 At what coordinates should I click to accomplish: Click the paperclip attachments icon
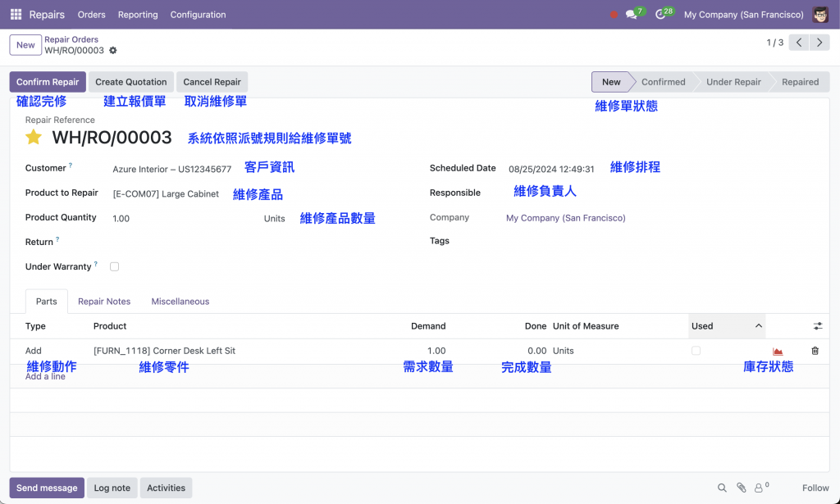coord(742,488)
